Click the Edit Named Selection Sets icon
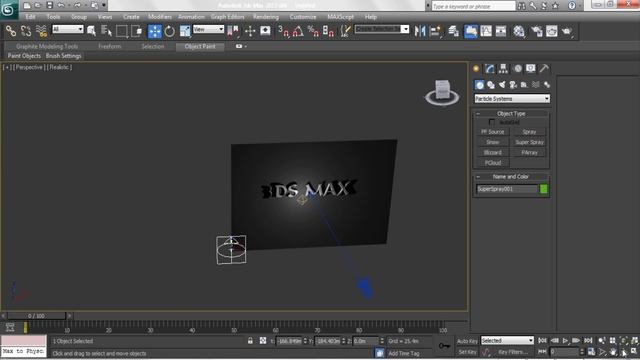The width and height of the screenshot is (640, 360). click(x=346, y=31)
